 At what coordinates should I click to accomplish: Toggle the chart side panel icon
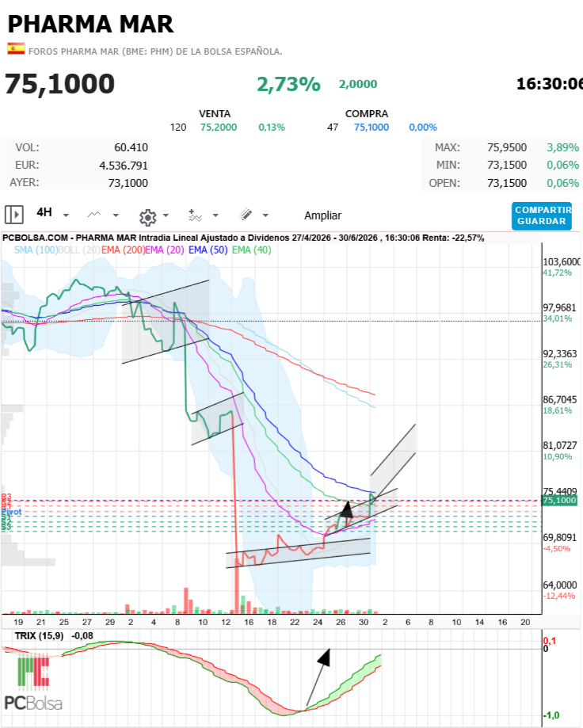coord(14,215)
